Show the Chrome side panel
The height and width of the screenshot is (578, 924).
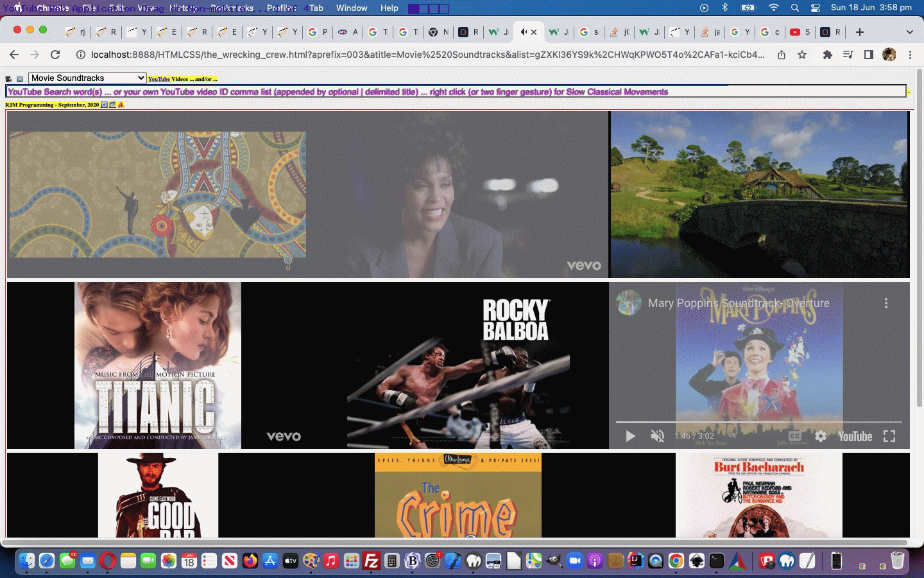click(869, 55)
